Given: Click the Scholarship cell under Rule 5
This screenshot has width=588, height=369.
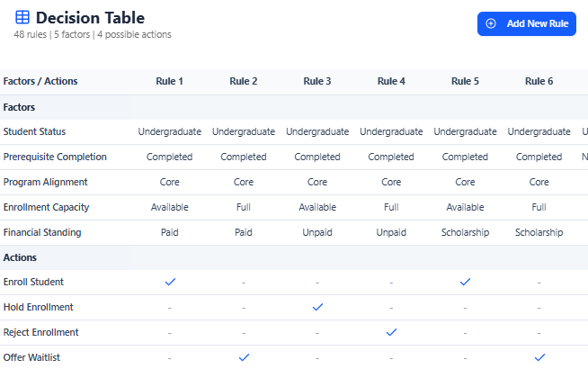Looking at the screenshot, I should [x=465, y=232].
